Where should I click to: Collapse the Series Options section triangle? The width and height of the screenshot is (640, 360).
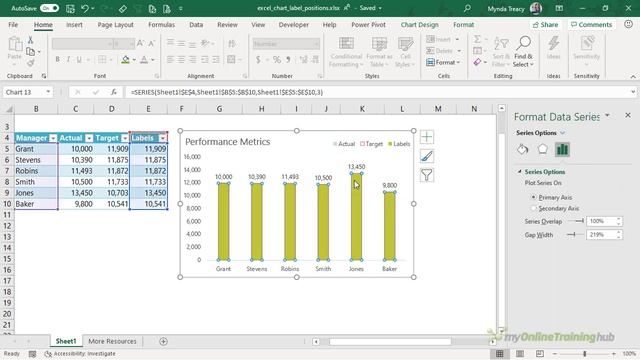click(x=519, y=172)
